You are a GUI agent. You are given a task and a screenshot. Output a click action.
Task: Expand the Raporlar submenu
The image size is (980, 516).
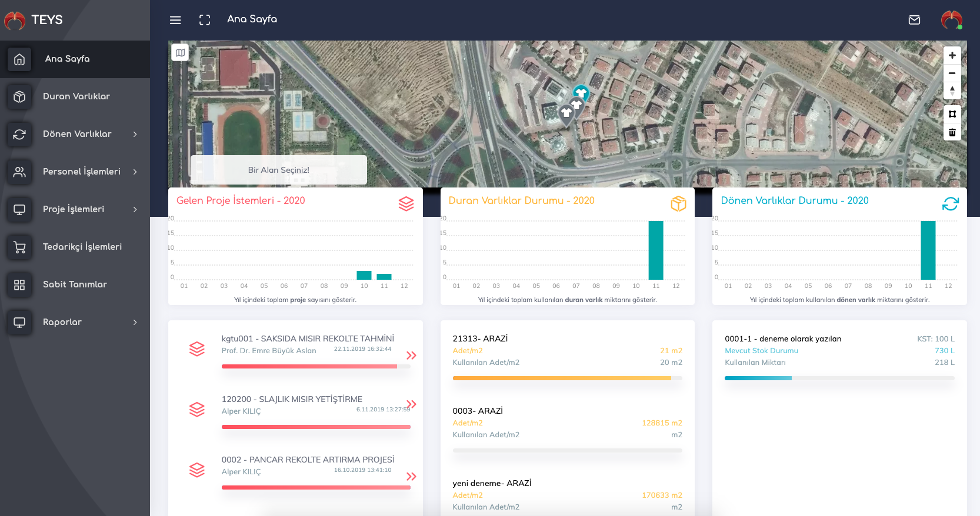pos(135,322)
